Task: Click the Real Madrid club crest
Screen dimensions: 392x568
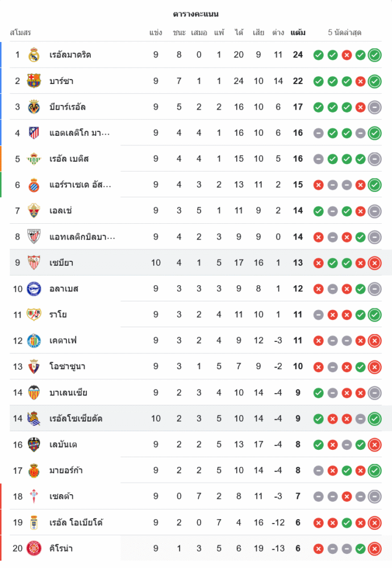Action: point(34,55)
